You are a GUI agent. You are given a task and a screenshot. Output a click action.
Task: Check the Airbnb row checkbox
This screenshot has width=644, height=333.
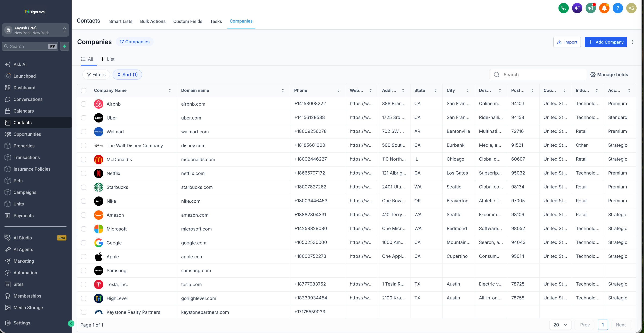pos(84,104)
